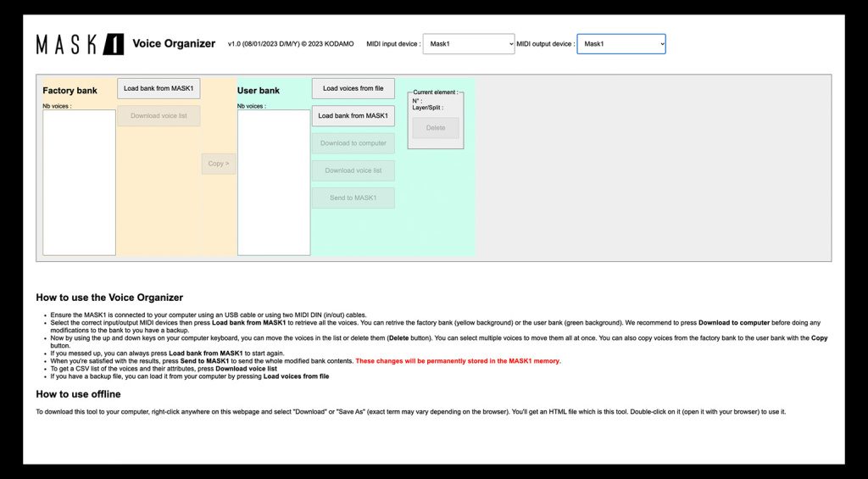Viewport: 868px width, 479px height.
Task: Click inside the User bank voices list
Action: tap(273, 182)
